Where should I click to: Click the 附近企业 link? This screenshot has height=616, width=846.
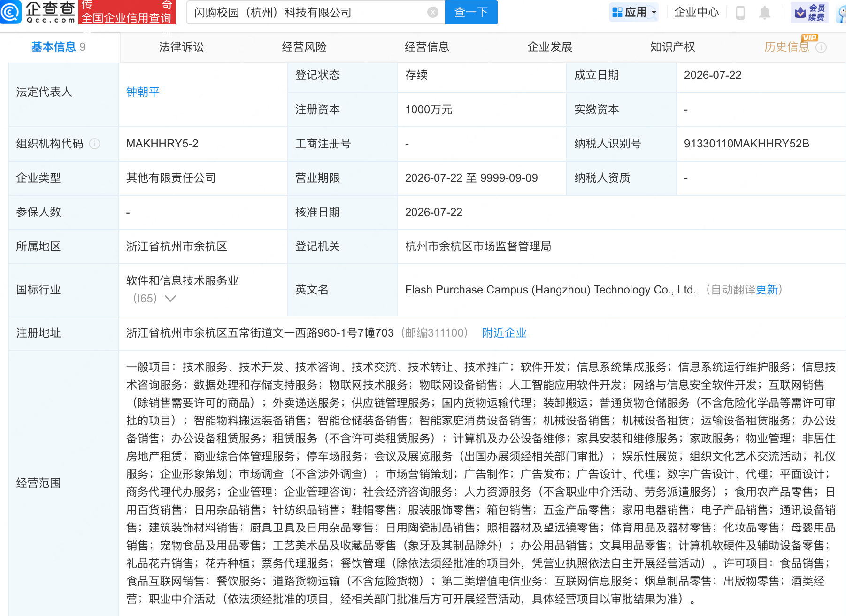tap(504, 333)
